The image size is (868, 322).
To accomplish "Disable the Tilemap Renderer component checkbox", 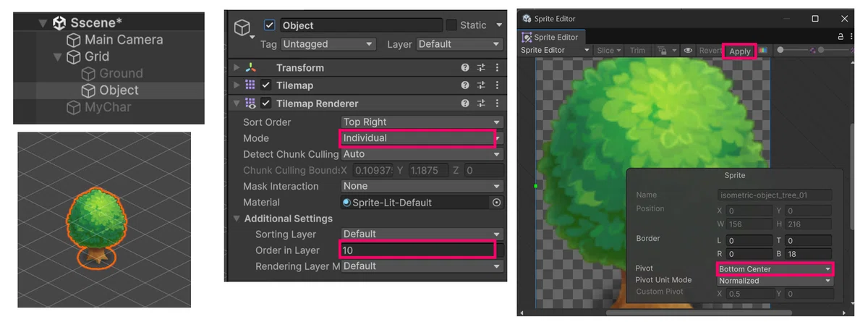I will pyautogui.click(x=265, y=103).
